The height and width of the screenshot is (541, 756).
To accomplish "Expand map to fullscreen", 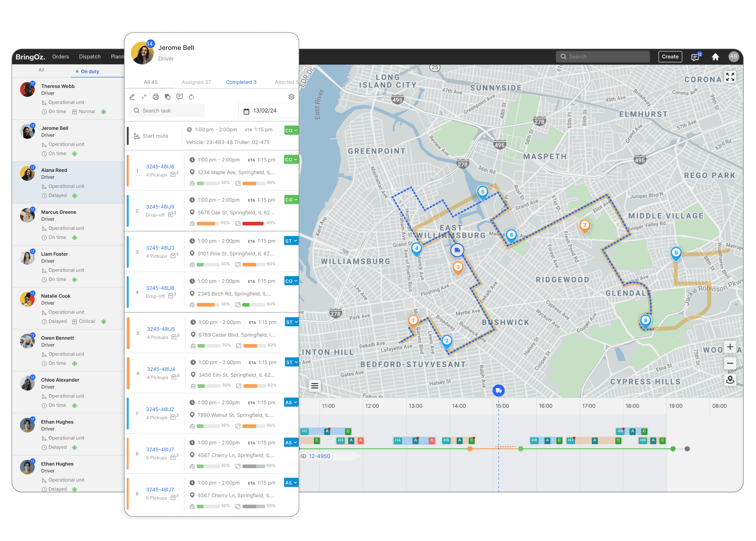I will click(x=730, y=77).
